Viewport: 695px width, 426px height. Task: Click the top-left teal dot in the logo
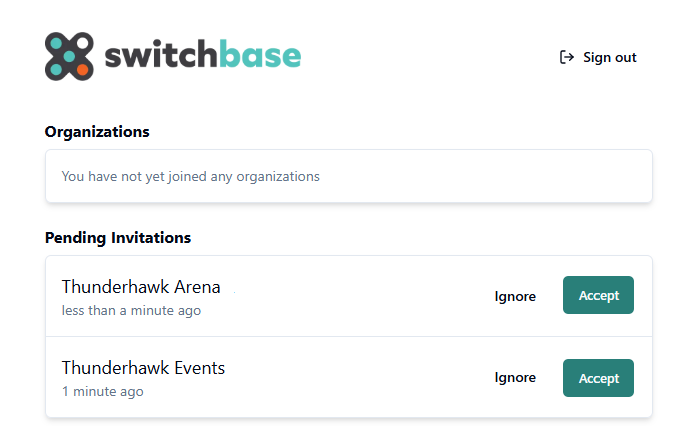click(x=56, y=43)
